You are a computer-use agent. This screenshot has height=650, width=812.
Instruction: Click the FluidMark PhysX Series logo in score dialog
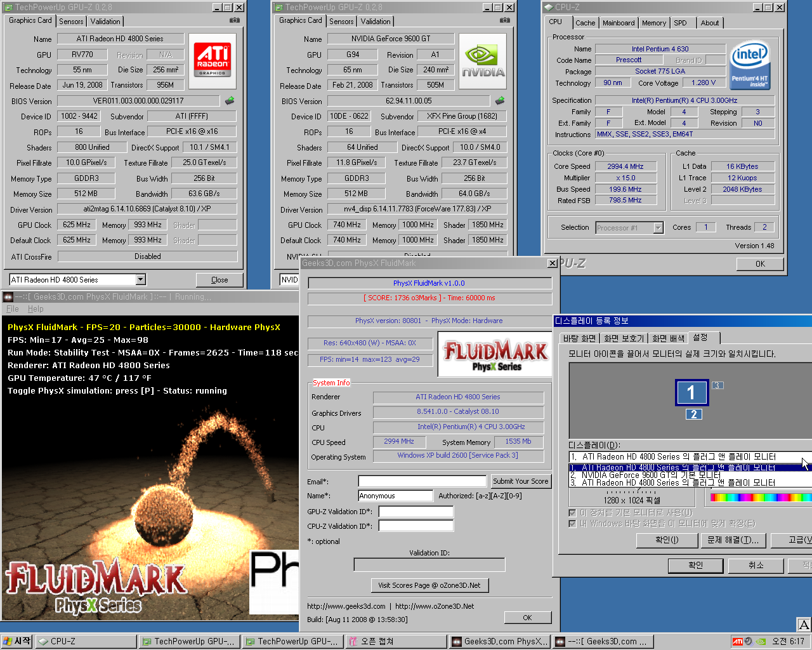(494, 355)
